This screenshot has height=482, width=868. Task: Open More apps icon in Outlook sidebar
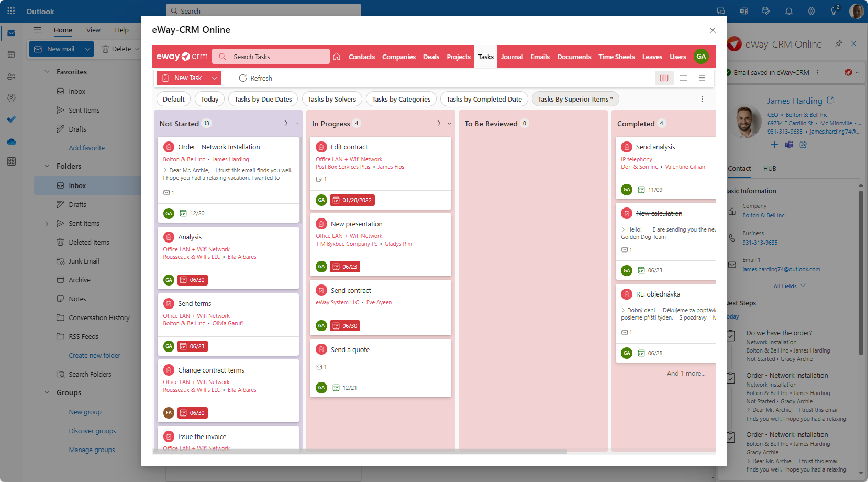tap(11, 161)
